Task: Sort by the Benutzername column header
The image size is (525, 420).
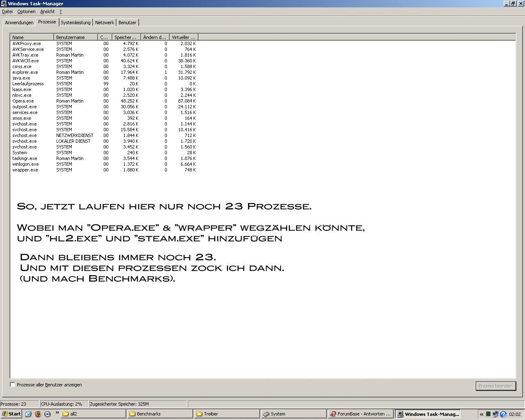Action: (76, 37)
